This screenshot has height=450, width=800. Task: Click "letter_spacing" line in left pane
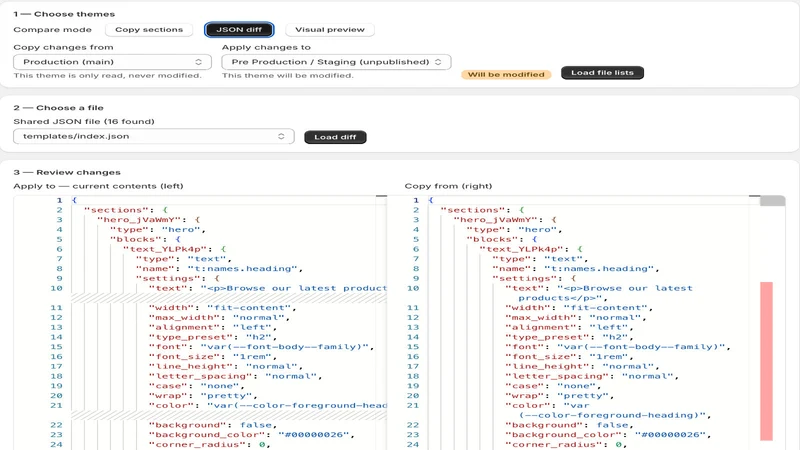click(x=236, y=377)
